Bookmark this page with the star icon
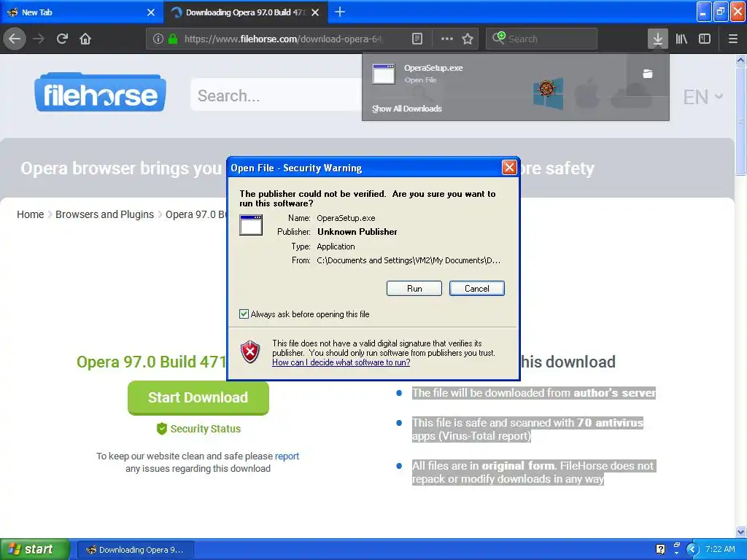The image size is (747, 560). [468, 39]
